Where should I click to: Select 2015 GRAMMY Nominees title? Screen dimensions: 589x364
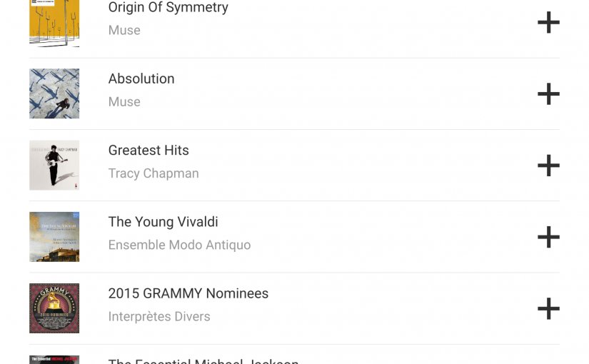tap(188, 293)
